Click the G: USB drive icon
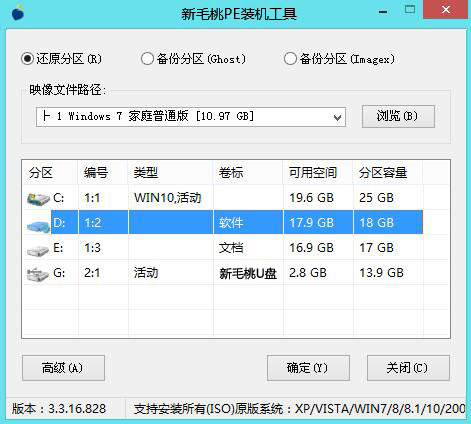 (38, 275)
